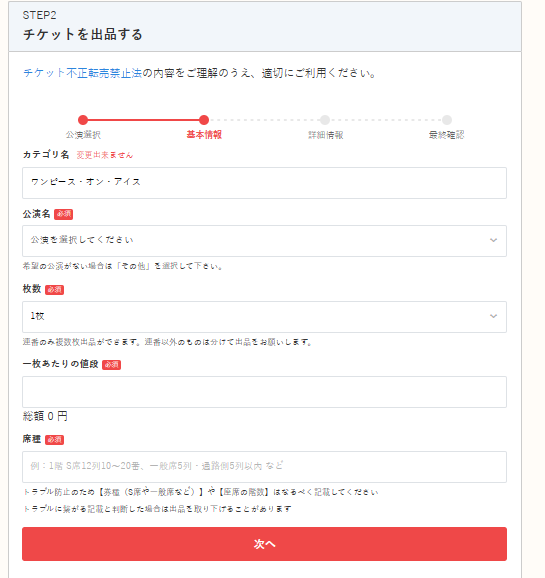Click the 必須 badge next to 一枚あたりの値段

coord(111,365)
